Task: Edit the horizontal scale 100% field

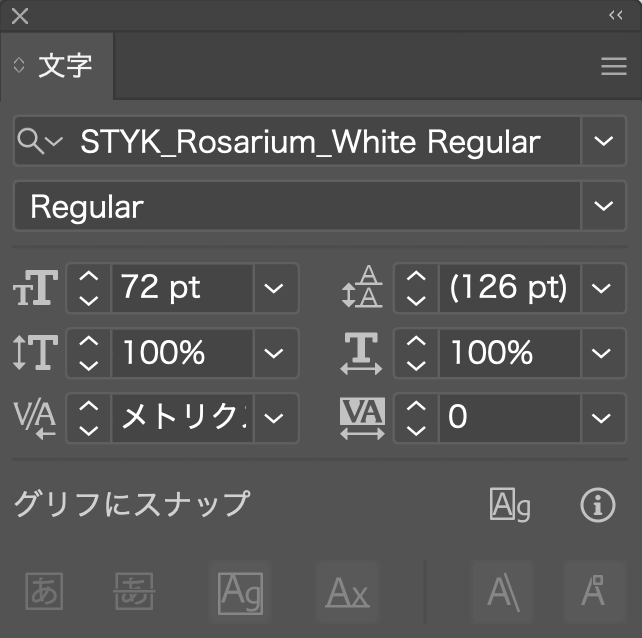Action: (x=510, y=353)
